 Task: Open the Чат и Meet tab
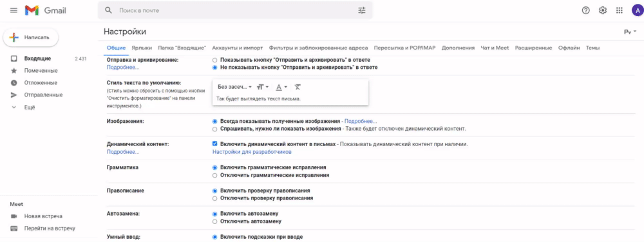495,48
